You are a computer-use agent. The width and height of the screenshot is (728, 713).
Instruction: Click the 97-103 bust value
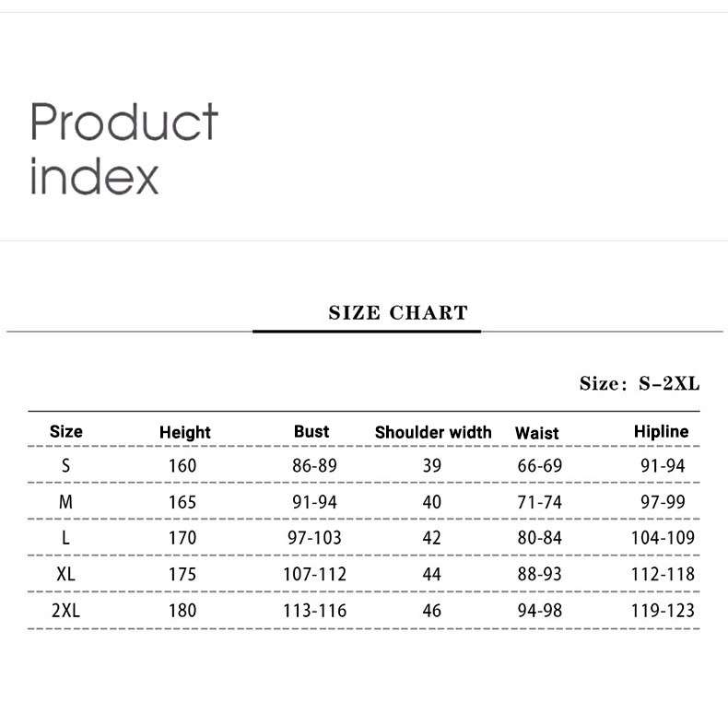(x=314, y=538)
